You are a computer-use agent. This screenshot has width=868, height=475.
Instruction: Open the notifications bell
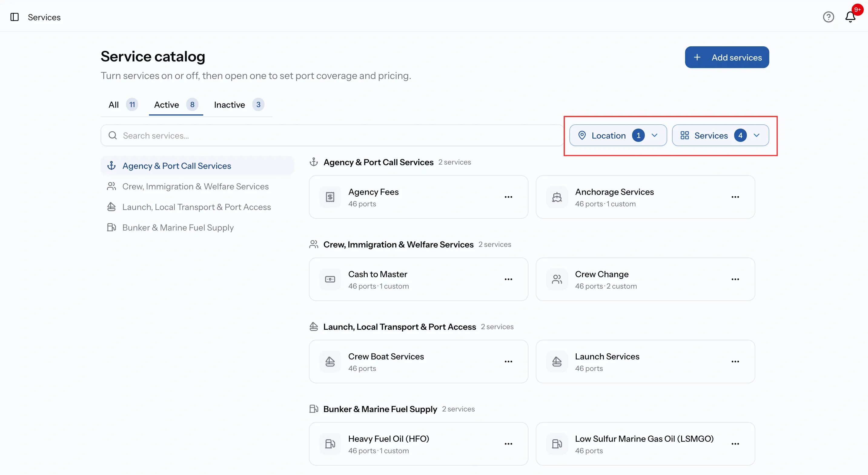(x=850, y=17)
